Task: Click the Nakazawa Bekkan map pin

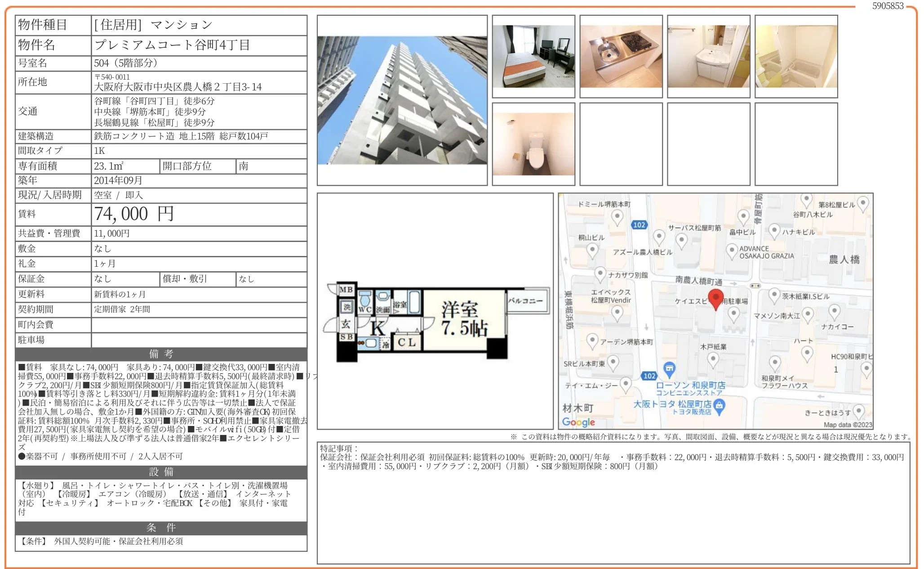Action: pyautogui.click(x=600, y=273)
